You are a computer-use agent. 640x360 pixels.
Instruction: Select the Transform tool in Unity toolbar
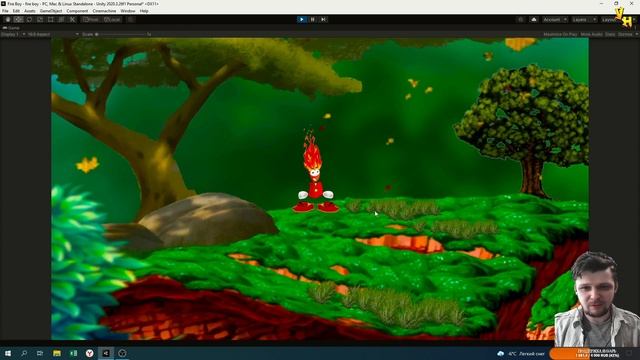(x=61, y=19)
